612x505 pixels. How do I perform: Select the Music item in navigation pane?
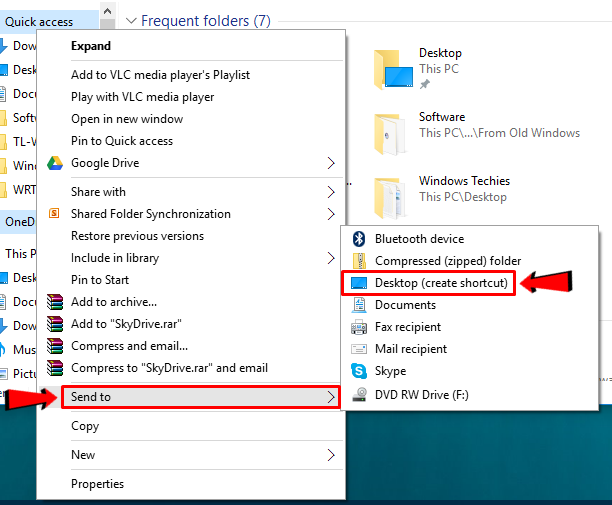point(18,349)
